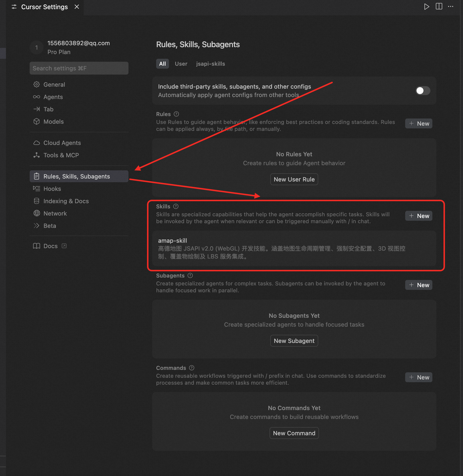Screen dimensions: 463x476
Task: Click the help icon beside Subagents heading
Action: (x=190, y=276)
